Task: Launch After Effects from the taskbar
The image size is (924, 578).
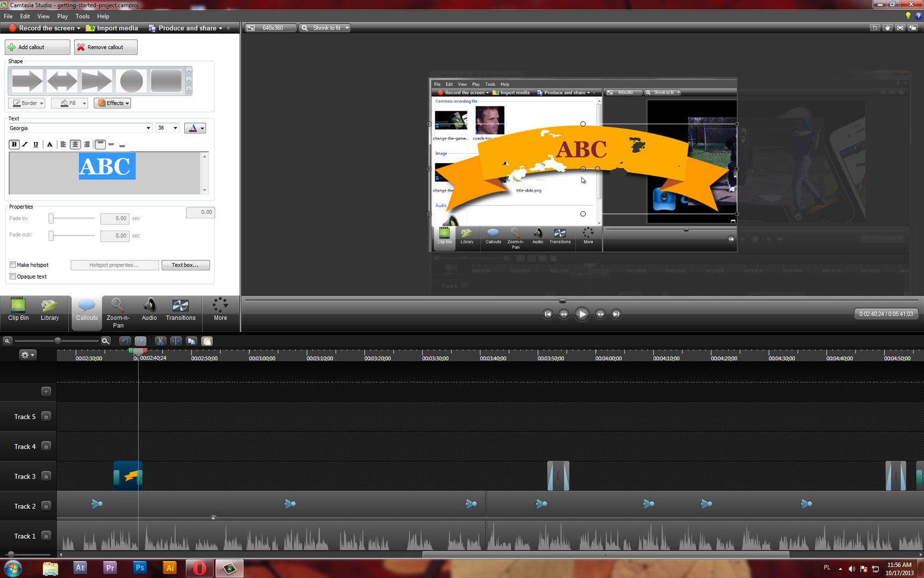Action: coord(80,568)
